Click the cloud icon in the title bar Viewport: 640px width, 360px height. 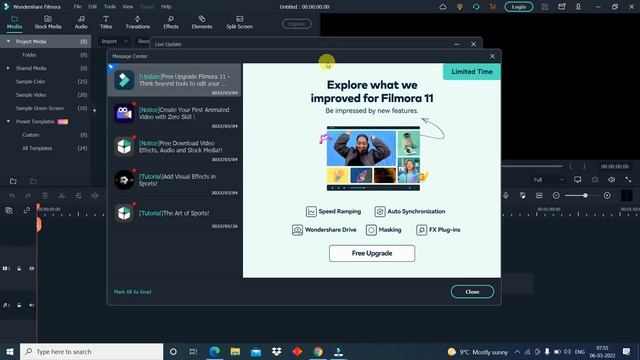click(x=443, y=7)
